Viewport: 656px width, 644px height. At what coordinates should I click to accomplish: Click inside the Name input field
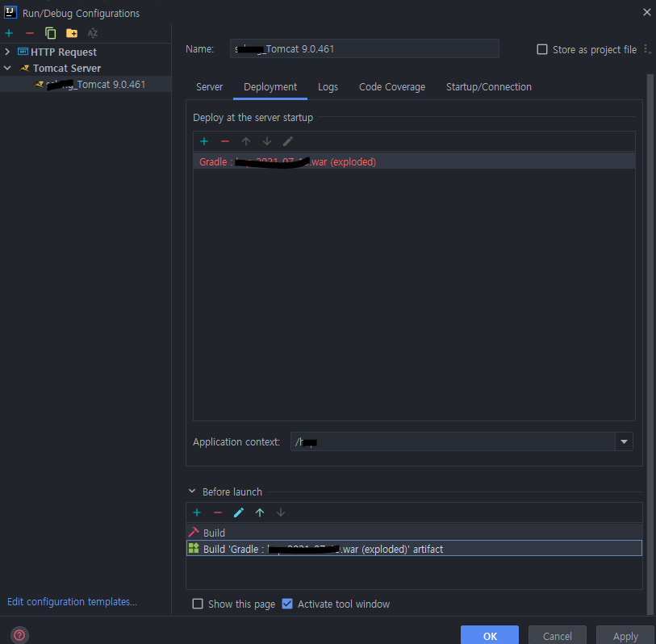click(363, 48)
